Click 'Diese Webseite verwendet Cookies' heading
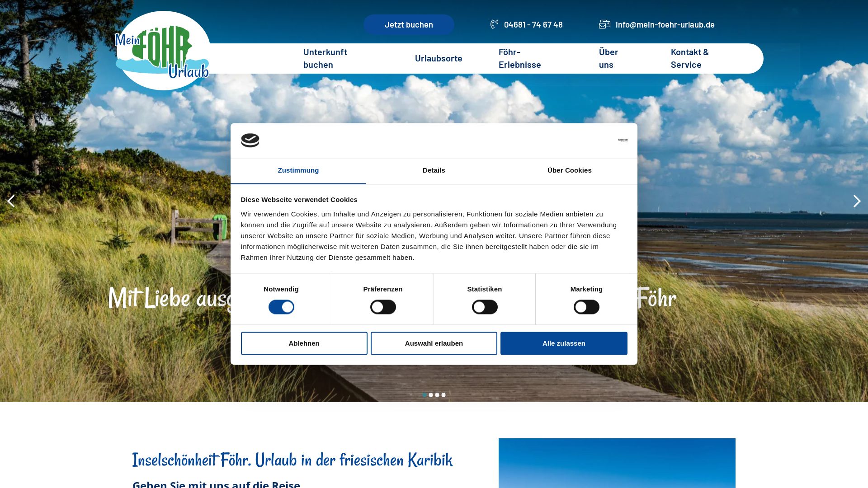Image resolution: width=868 pixels, height=488 pixels. pyautogui.click(x=299, y=200)
